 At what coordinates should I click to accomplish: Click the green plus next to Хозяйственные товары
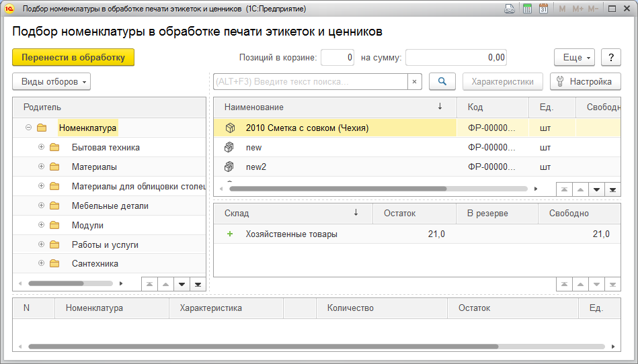coord(230,234)
